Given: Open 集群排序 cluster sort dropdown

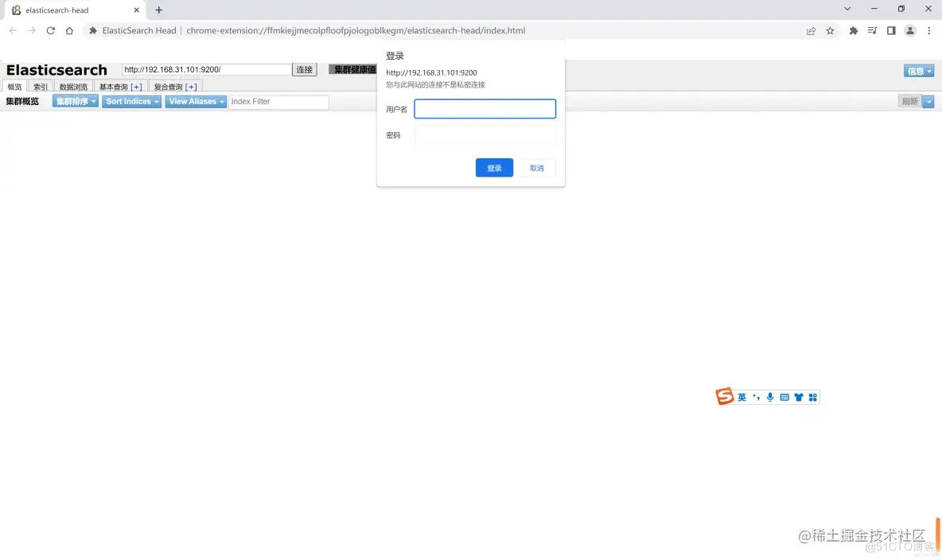Looking at the screenshot, I should coord(75,102).
